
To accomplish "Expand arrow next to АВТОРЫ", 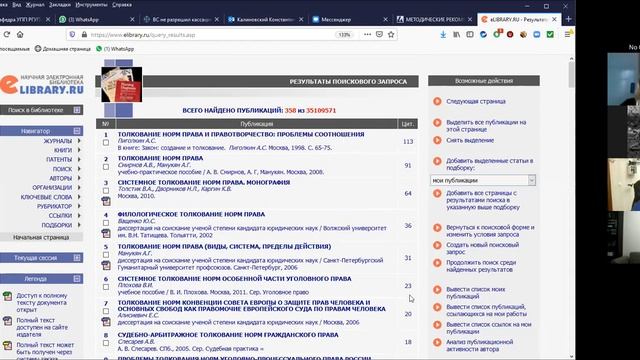I will coord(79,178).
